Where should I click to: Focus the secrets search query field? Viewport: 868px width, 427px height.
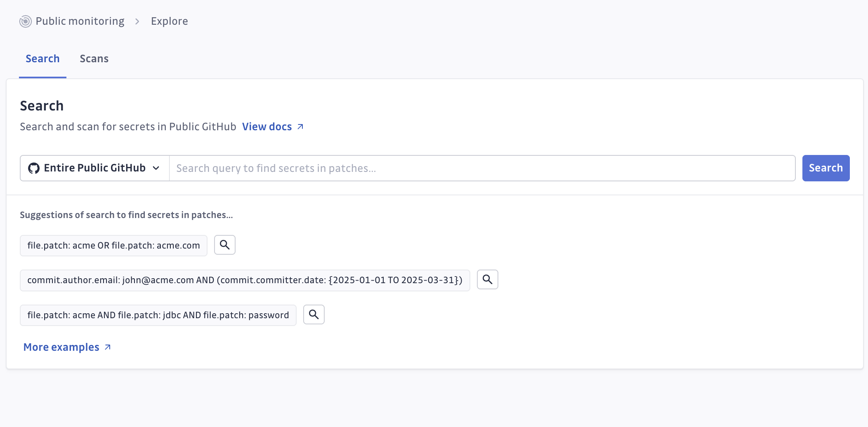(482, 168)
